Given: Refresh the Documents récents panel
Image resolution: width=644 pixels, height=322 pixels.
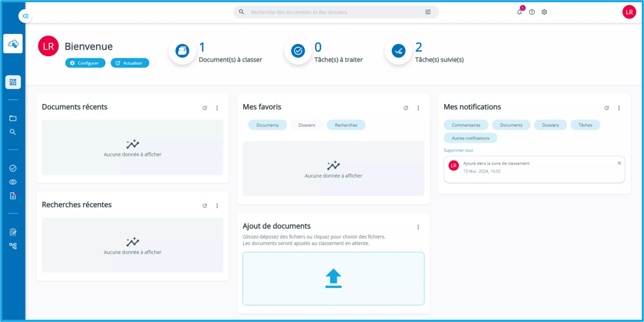Looking at the screenshot, I should point(205,108).
